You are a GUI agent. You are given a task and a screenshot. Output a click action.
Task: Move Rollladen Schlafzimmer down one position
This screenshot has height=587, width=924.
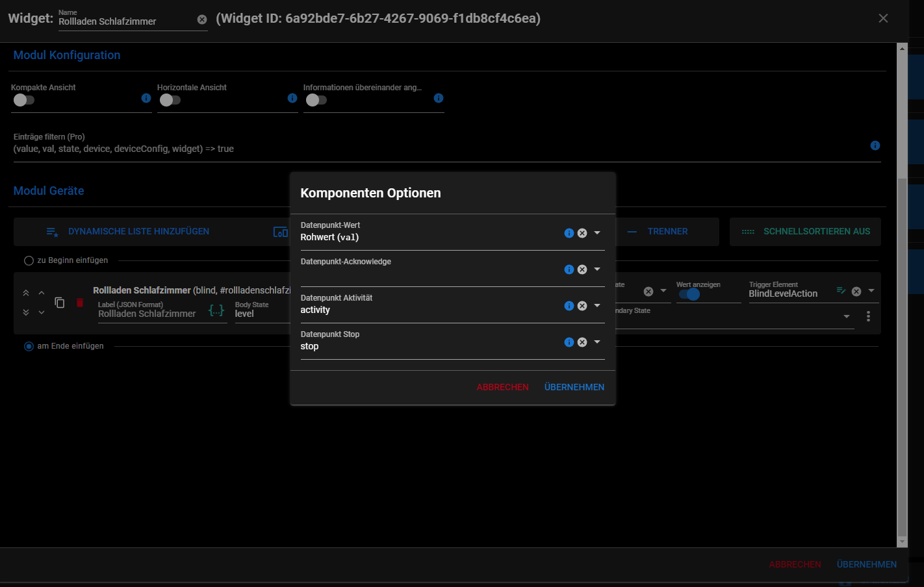(42, 312)
